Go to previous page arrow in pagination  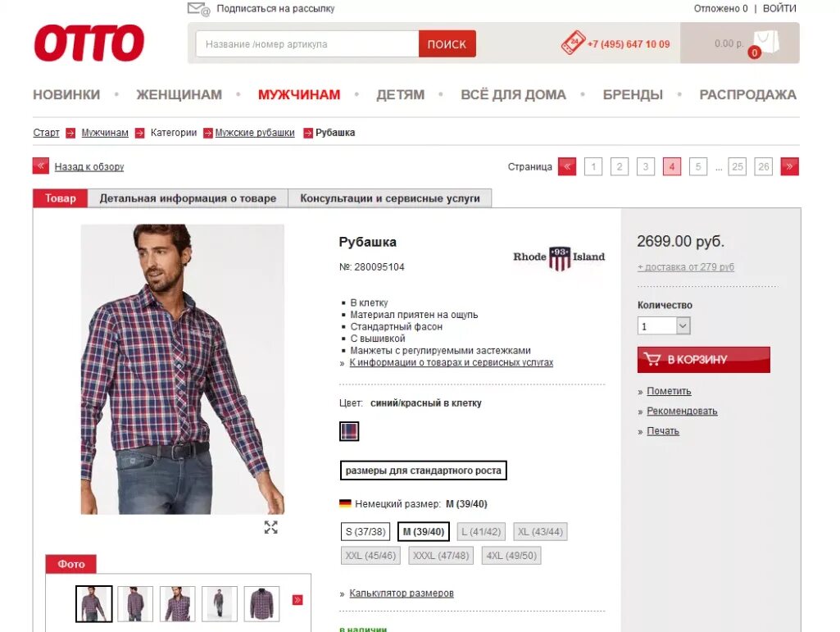point(567,166)
